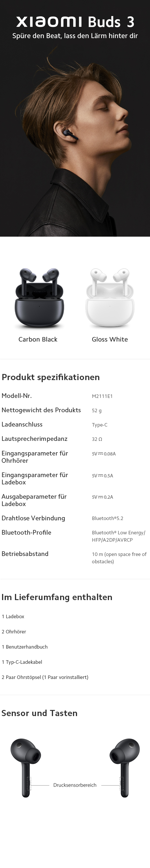The image size is (150, 868).
Task: Click the Xiaomi Buds 3 title logo
Action: pos(75,22)
